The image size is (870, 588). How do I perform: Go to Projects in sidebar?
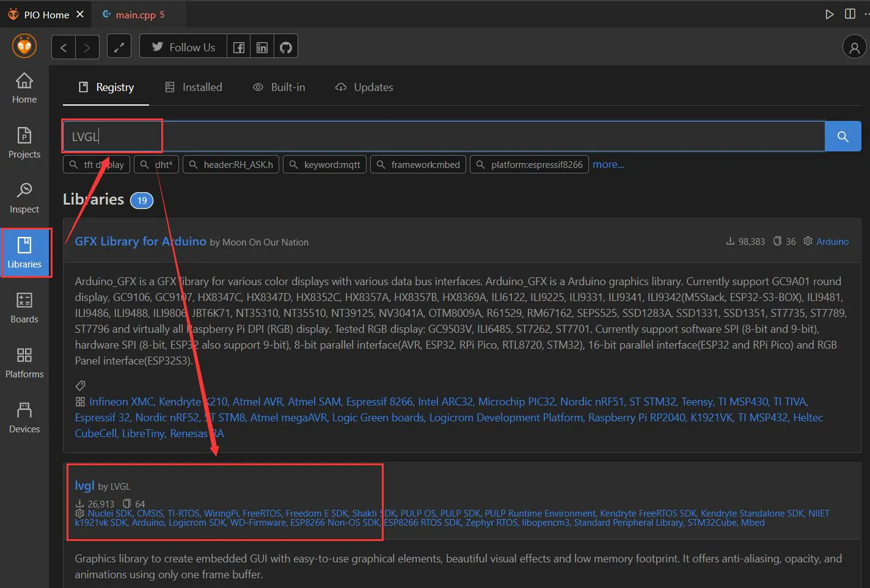point(24,142)
